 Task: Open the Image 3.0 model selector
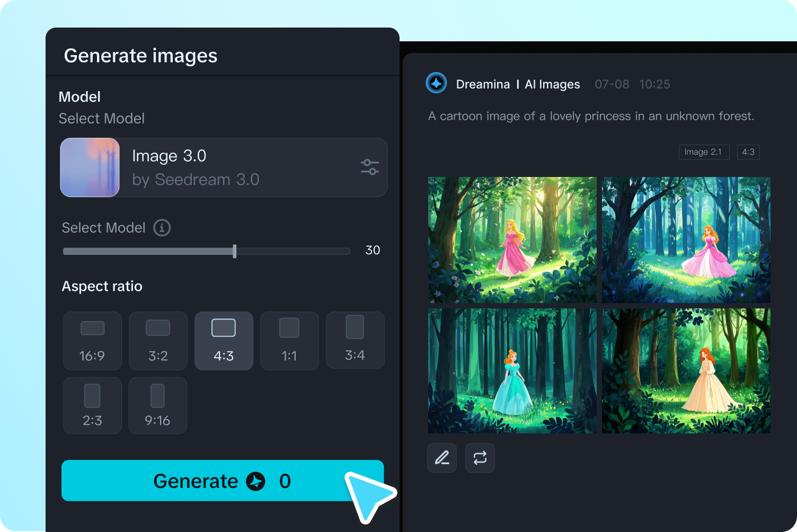[x=223, y=167]
